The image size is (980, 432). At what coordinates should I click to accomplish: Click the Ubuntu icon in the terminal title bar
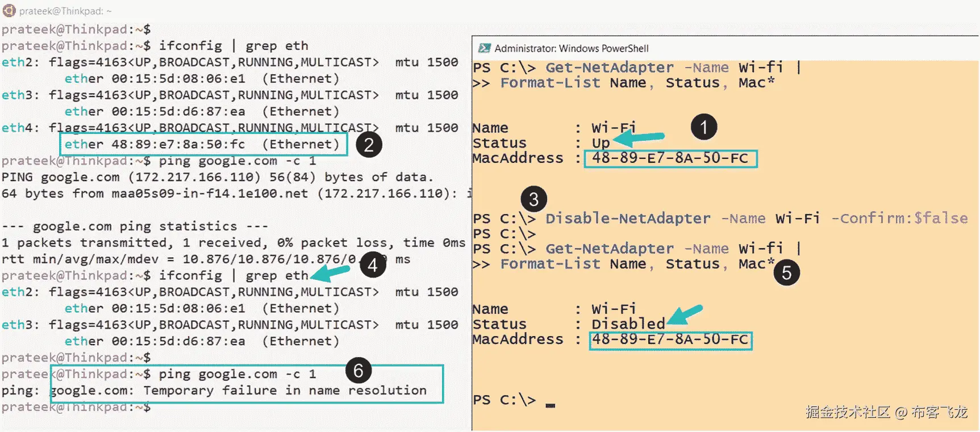(x=9, y=10)
